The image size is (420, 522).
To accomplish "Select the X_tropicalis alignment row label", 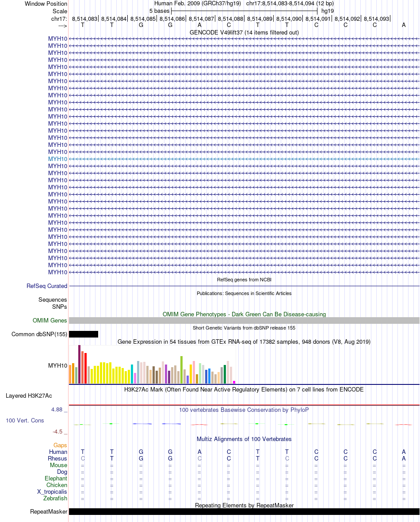I will [x=52, y=492].
